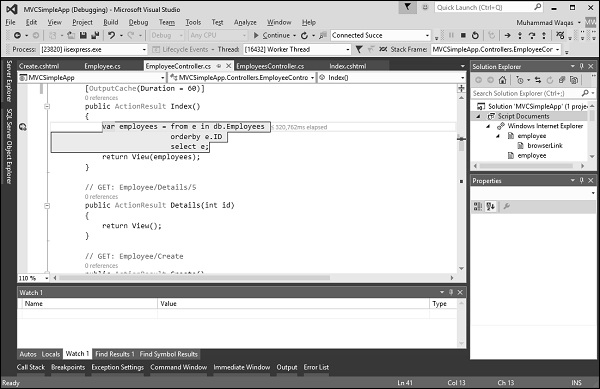Open the 110 % zoom level dropdown
This screenshot has height=389, width=600.
(x=47, y=278)
